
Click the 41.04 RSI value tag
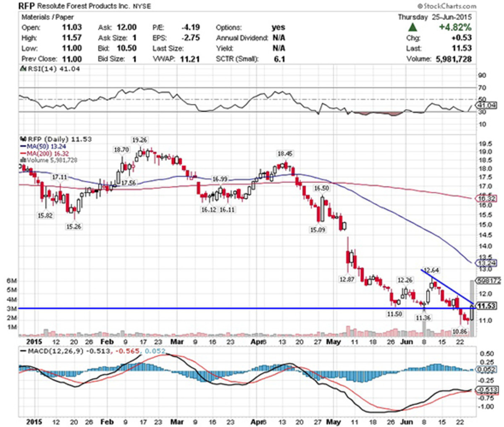[487, 105]
